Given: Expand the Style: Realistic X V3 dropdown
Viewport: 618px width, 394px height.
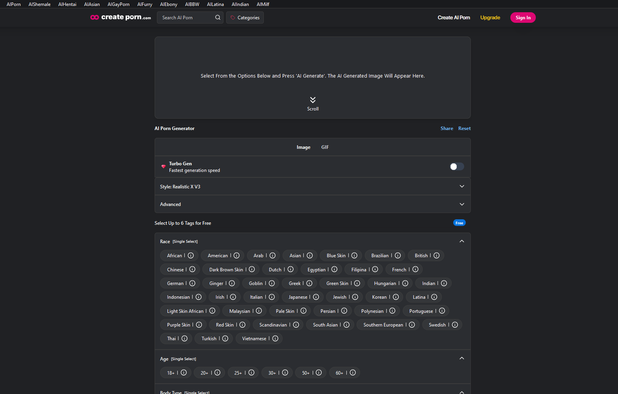Looking at the screenshot, I should point(313,186).
